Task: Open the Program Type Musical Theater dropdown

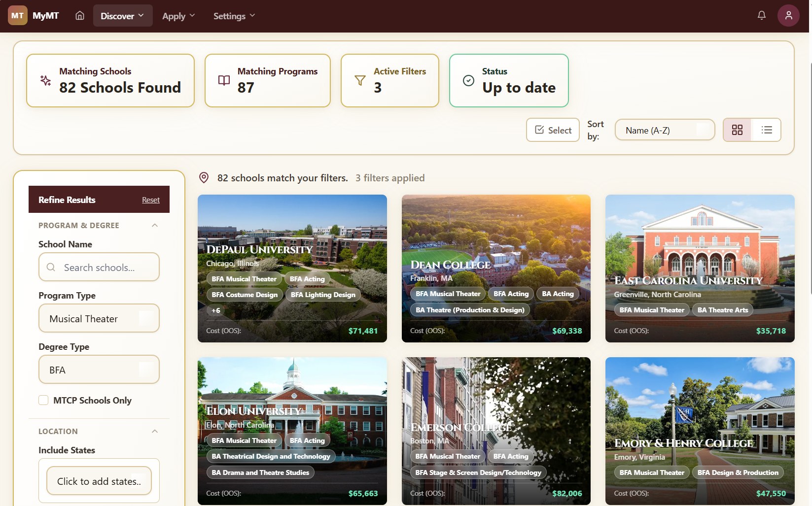Action: 99,318
